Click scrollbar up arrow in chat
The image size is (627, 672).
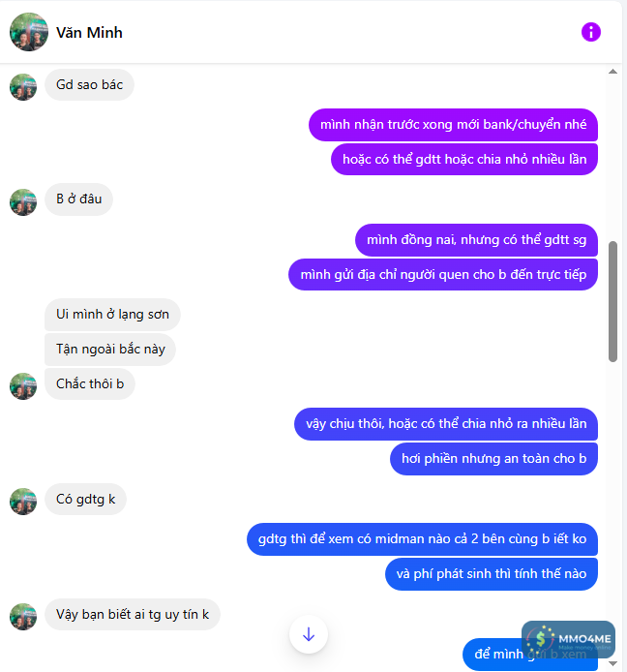click(x=612, y=72)
